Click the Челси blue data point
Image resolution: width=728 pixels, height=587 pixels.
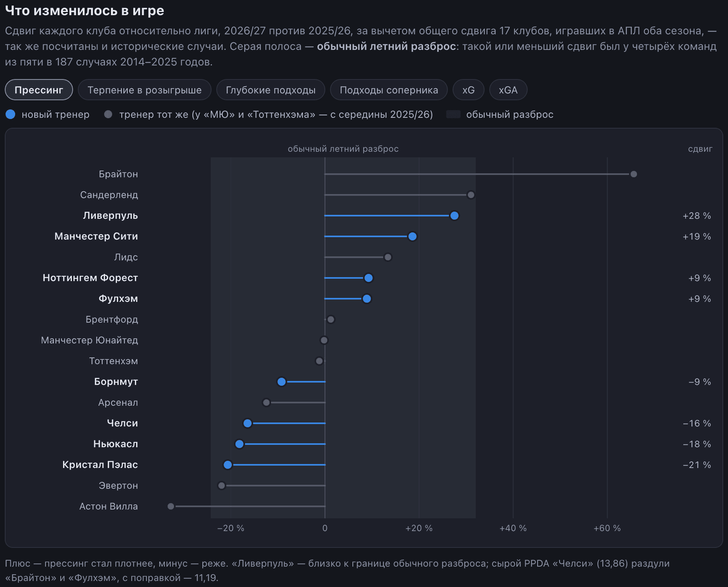point(247,423)
